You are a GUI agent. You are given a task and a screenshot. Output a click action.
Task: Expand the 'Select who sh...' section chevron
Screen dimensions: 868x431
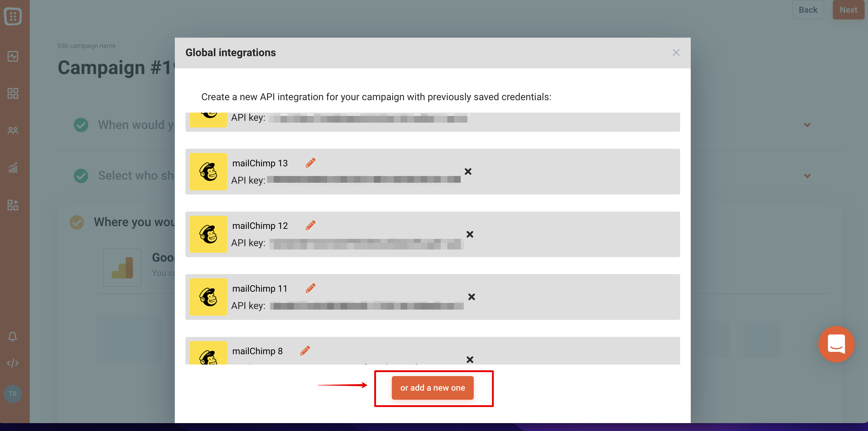pos(807,176)
